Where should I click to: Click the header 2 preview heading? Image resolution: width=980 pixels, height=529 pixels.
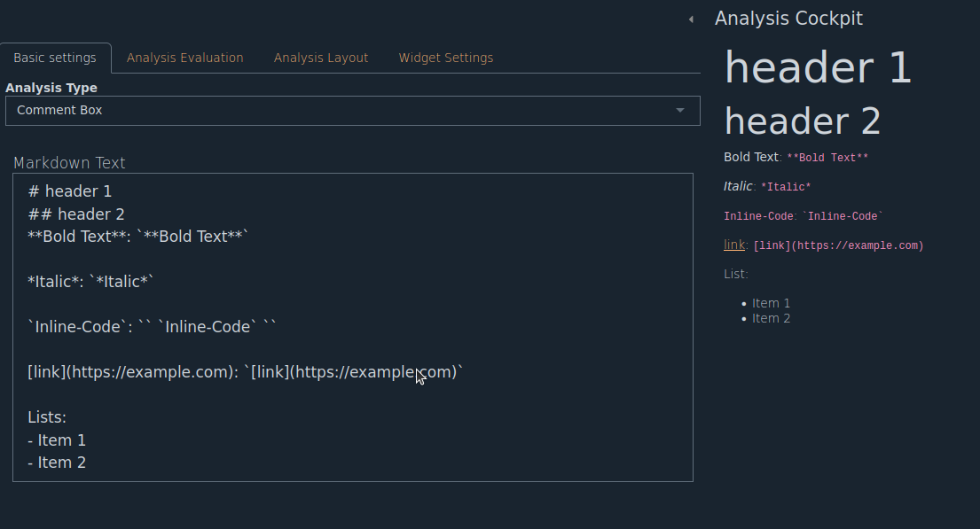pyautogui.click(x=801, y=121)
